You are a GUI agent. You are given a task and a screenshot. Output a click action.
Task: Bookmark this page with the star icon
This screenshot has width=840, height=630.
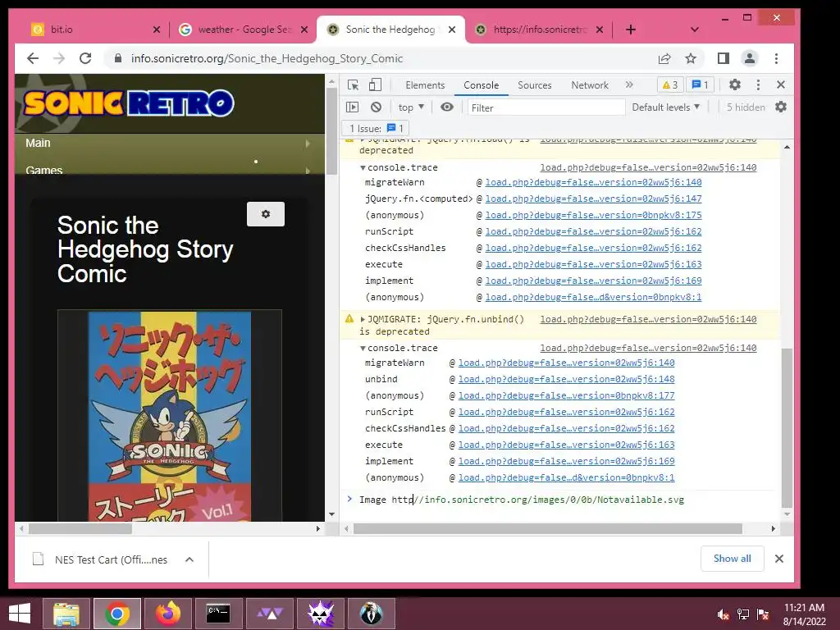[691, 58]
